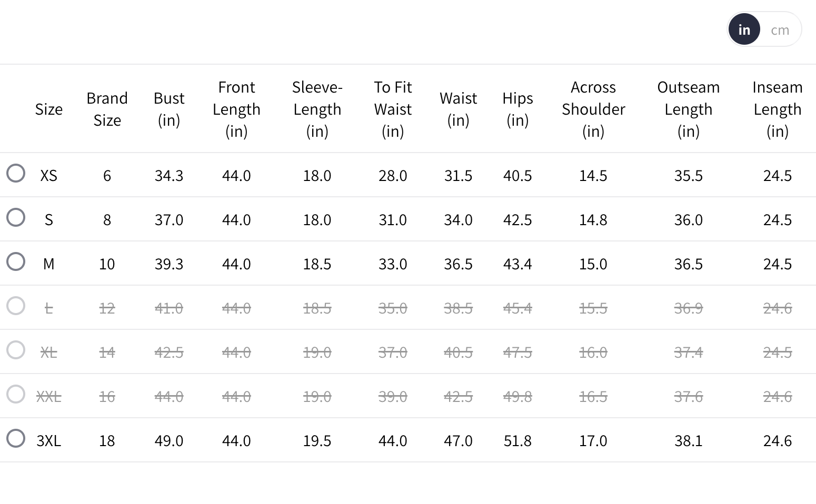Image resolution: width=816 pixels, height=504 pixels.
Task: Choose size S radio button
Action: click(x=16, y=217)
